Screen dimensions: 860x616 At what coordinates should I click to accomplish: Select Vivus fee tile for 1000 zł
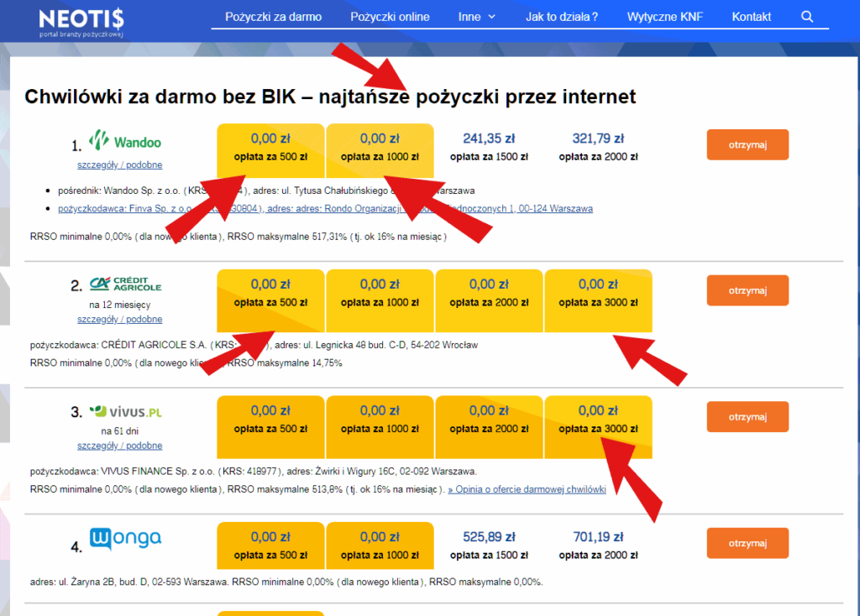tap(380, 427)
